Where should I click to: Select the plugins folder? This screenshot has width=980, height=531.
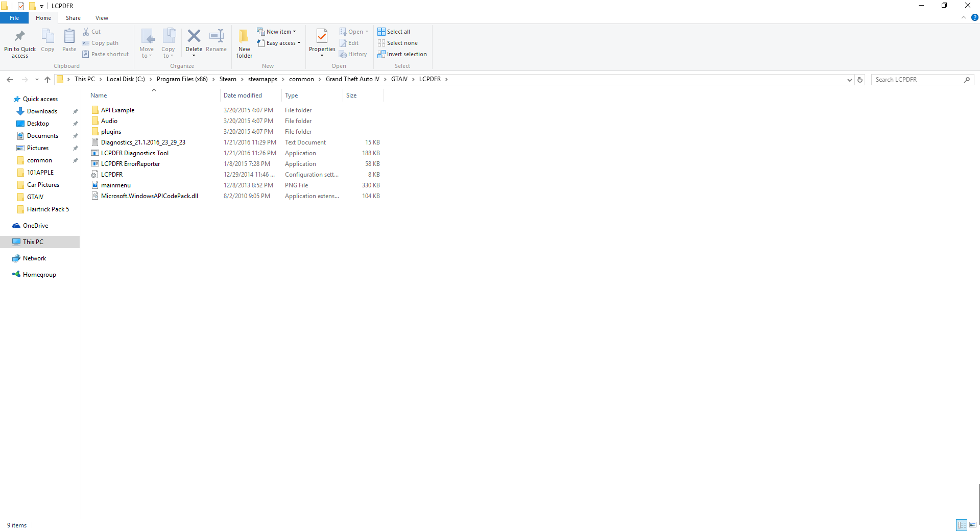coord(111,132)
